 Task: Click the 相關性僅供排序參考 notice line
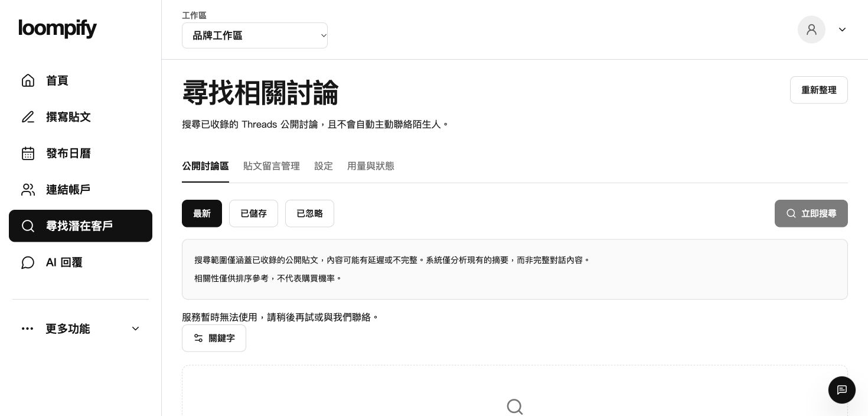[268, 278]
